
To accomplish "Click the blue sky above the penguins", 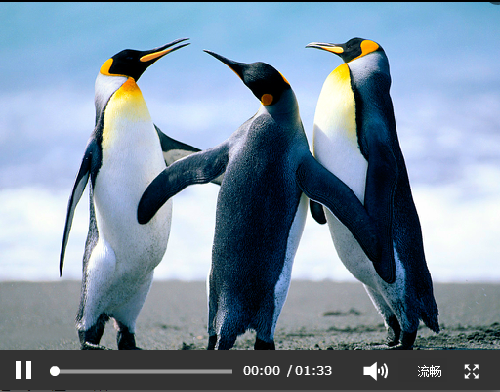I will [x=250, y=23].
